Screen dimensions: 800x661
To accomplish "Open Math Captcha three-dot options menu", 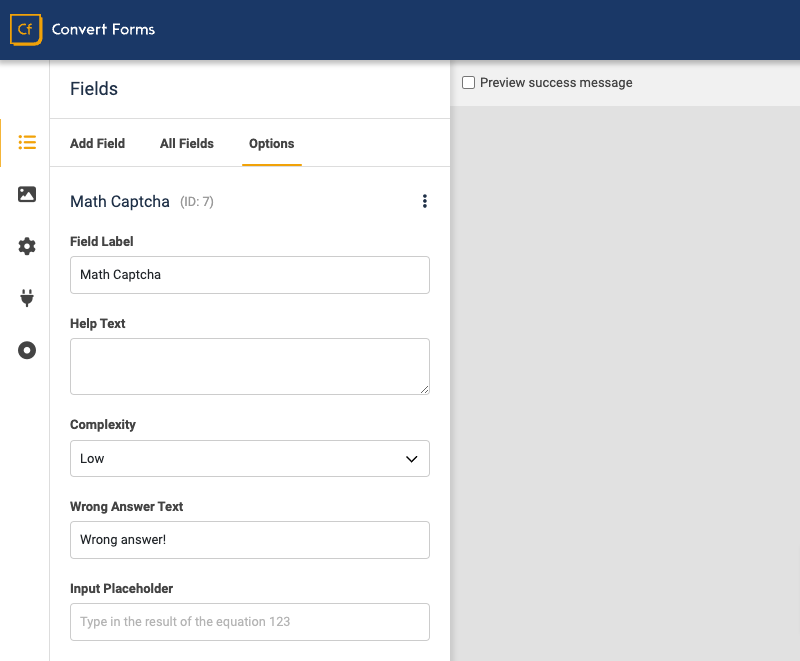I will pyautogui.click(x=424, y=201).
